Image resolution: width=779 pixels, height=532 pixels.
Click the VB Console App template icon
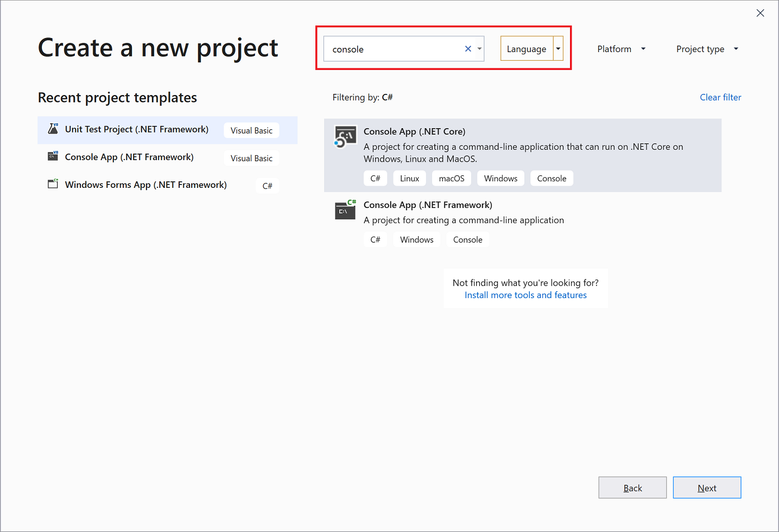[53, 156]
